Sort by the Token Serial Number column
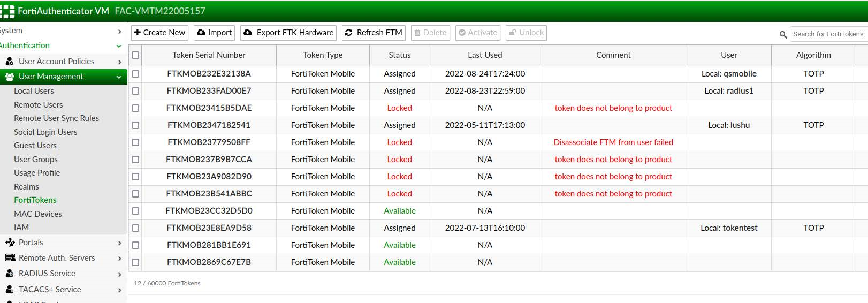The width and height of the screenshot is (868, 303). 209,55
